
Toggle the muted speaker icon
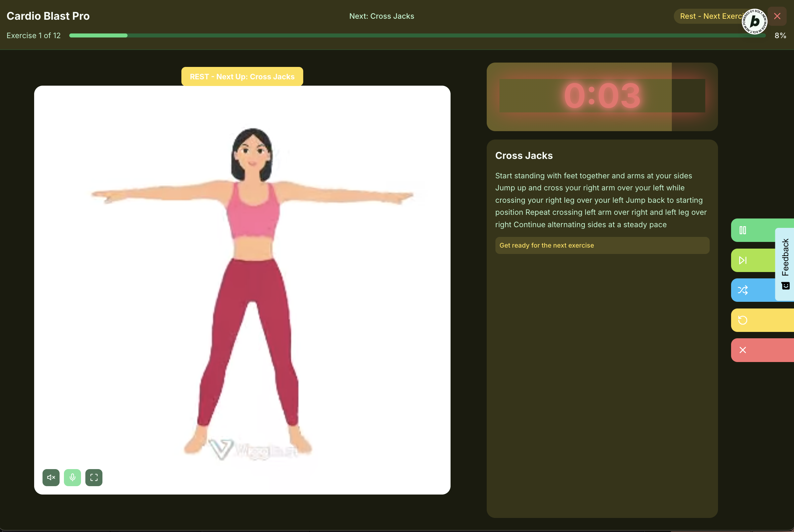51,477
